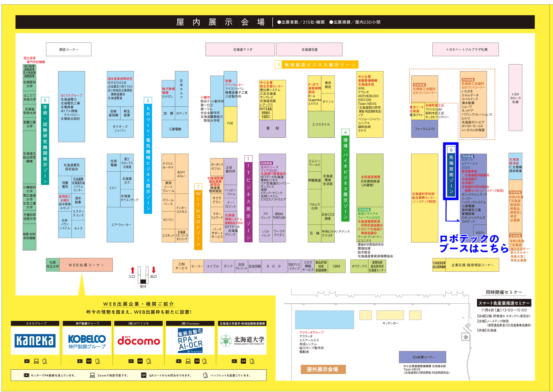Click the video monitor icon under the RPA AI-OCR image
This screenshot has width=553, height=392.
[x=179, y=361]
